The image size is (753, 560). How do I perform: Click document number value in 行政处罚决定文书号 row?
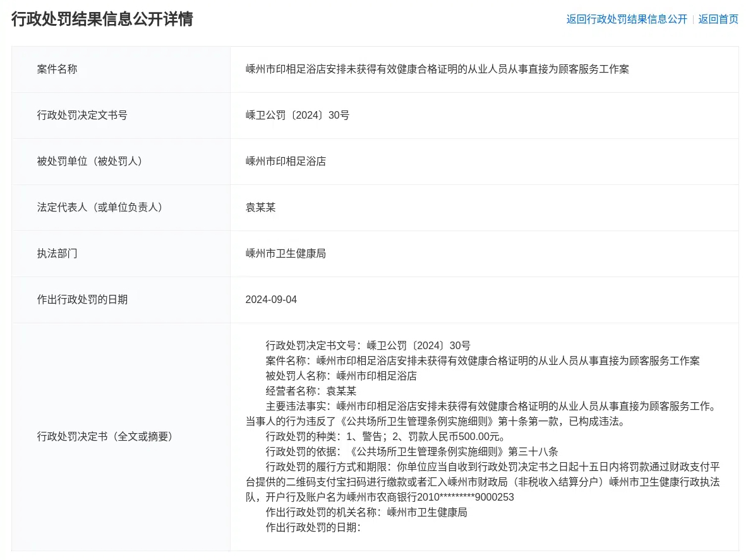[297, 115]
